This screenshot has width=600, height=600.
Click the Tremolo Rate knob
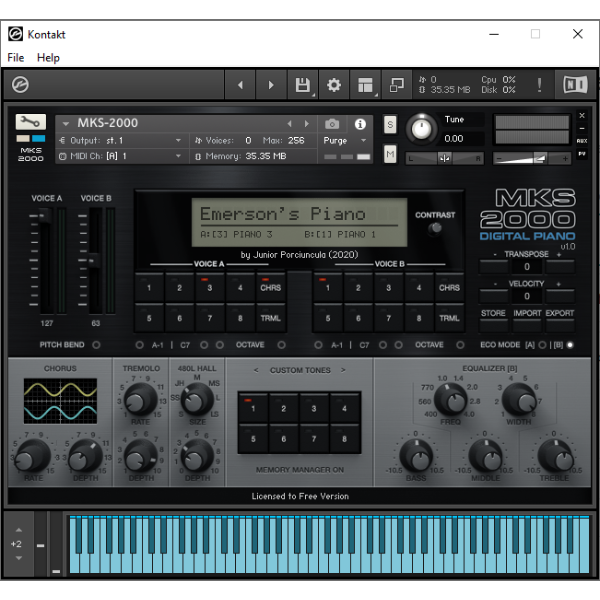[140, 399]
